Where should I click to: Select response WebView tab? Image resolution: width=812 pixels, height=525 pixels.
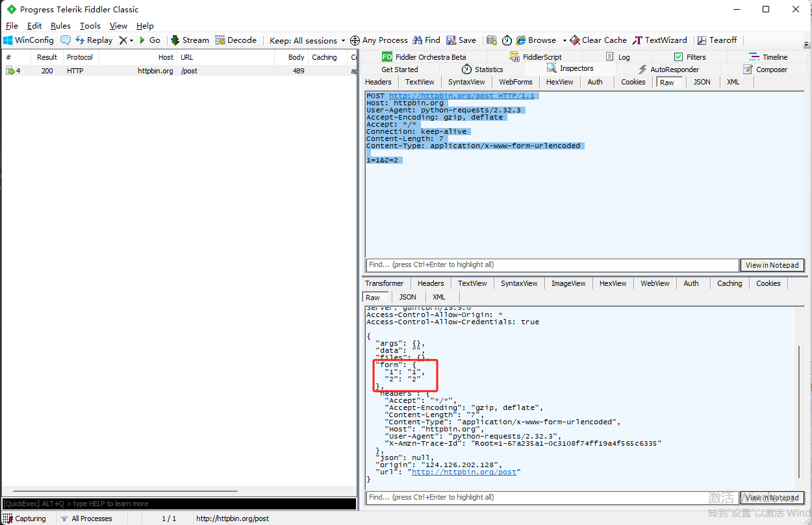(655, 283)
